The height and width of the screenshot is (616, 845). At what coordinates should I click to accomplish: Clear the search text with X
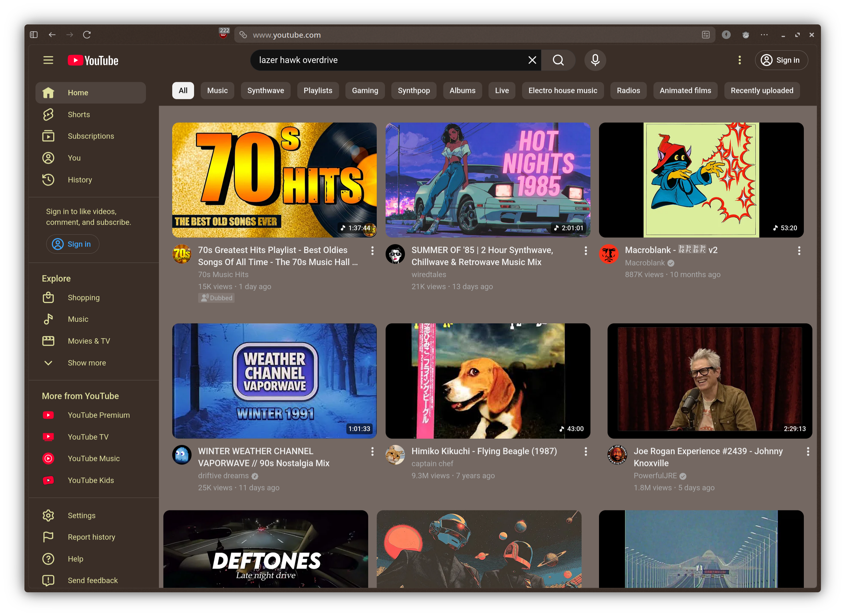(532, 60)
